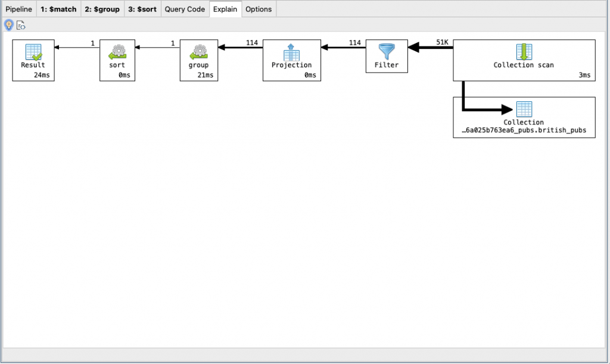Click the group stage gears icon
The width and height of the screenshot is (610, 364).
pos(198,52)
